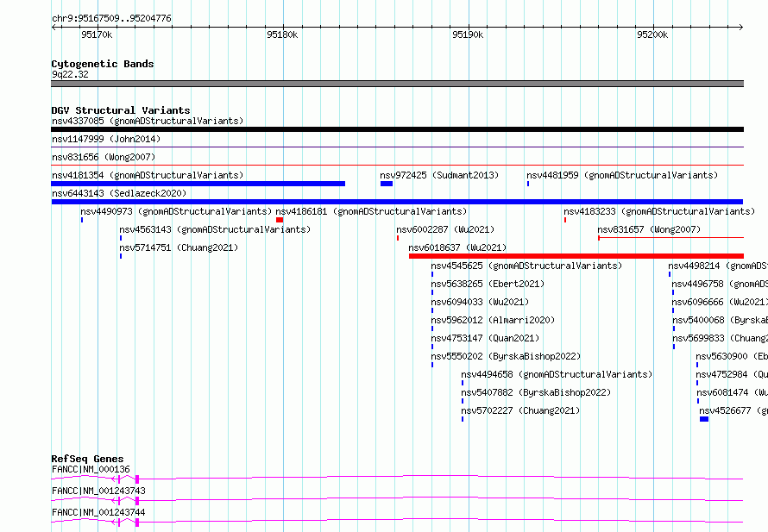
Task: Open the DGV Structural Variants track title
Action: click(121, 110)
